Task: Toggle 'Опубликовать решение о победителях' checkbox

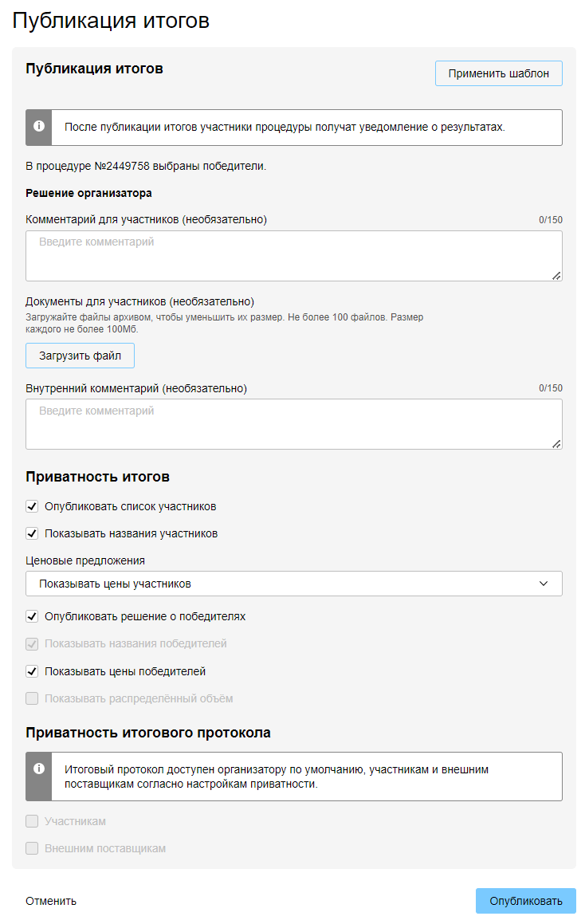Action: coord(32,616)
